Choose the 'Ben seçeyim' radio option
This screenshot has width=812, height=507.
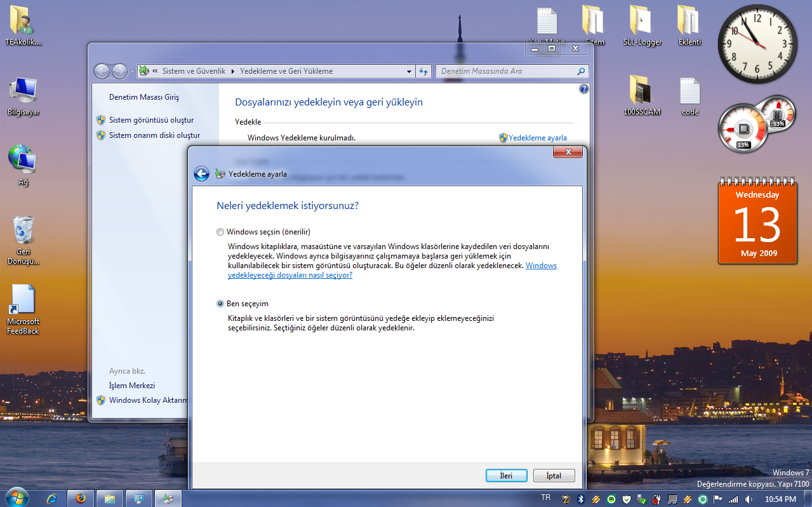(x=220, y=304)
